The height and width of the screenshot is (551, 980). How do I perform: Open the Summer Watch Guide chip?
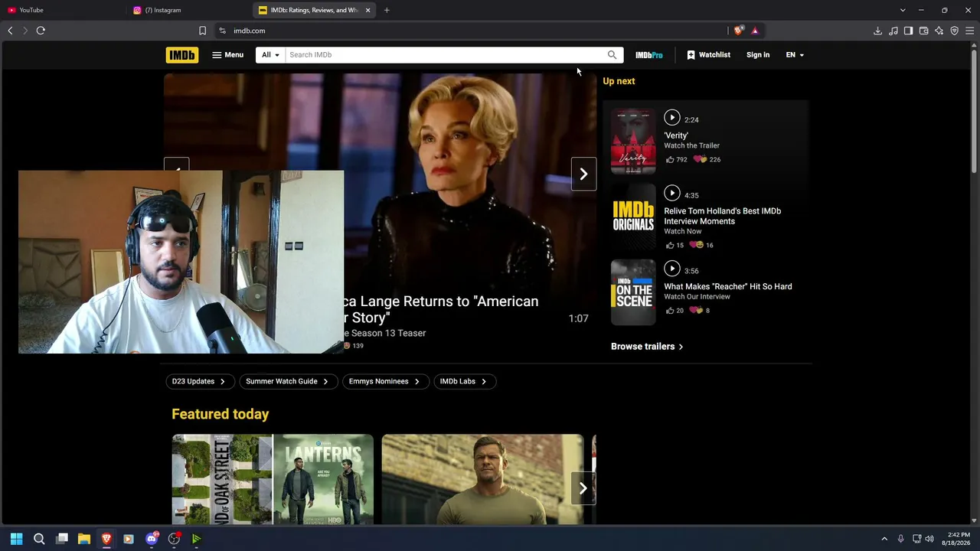click(x=288, y=381)
